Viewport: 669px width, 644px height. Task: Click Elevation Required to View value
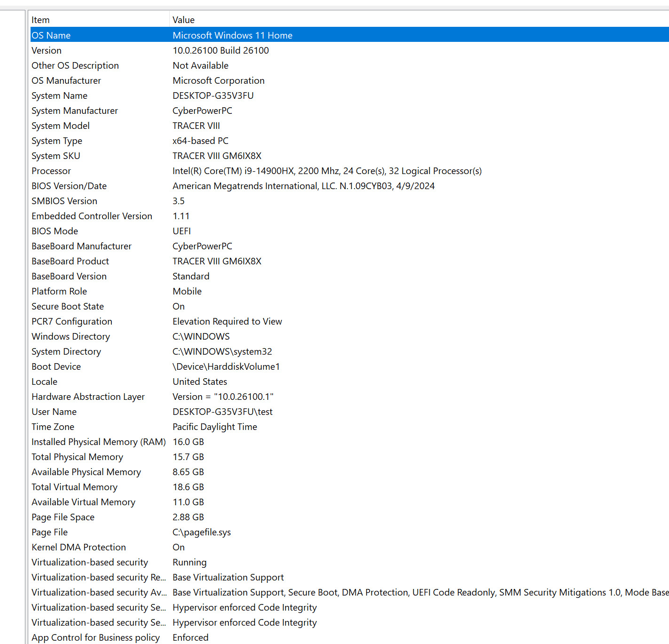[x=227, y=321]
